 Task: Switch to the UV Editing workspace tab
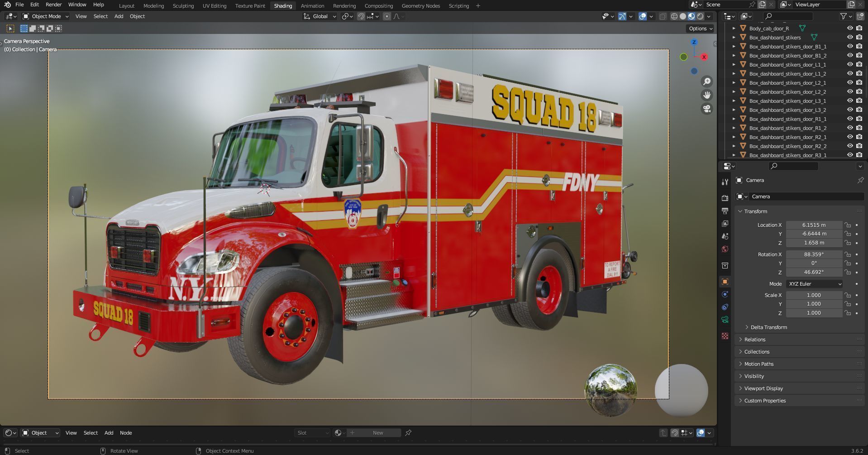coord(215,6)
